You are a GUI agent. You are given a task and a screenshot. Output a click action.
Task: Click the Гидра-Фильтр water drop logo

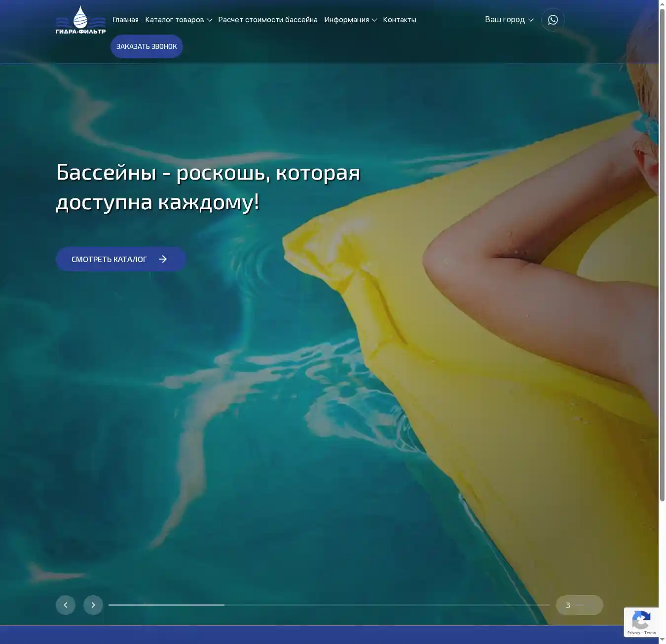tap(80, 20)
